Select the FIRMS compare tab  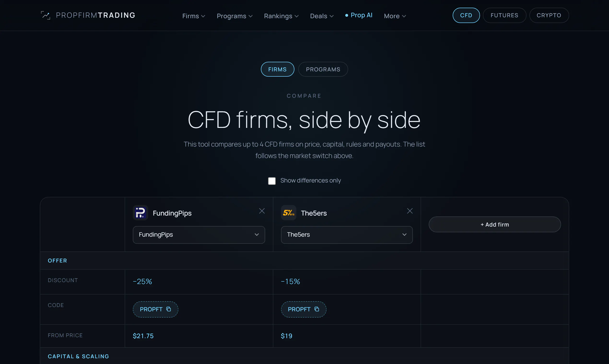[x=277, y=69]
